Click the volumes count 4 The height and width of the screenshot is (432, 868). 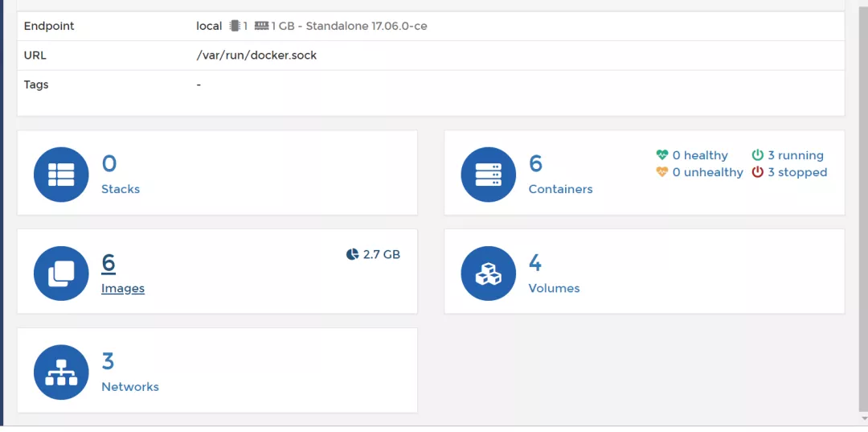tap(535, 262)
